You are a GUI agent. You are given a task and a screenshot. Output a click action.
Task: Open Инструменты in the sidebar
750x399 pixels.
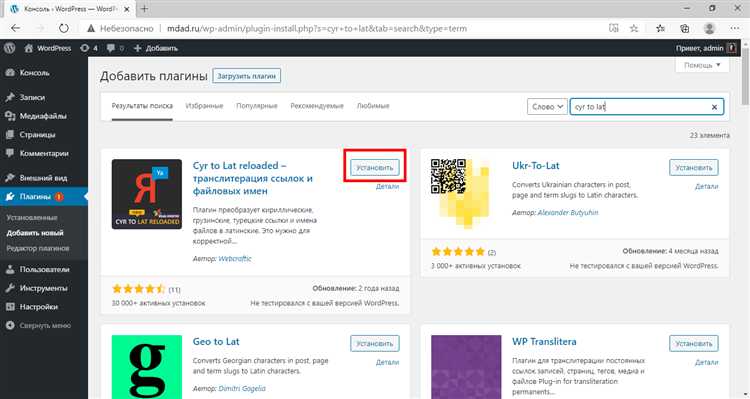click(44, 288)
